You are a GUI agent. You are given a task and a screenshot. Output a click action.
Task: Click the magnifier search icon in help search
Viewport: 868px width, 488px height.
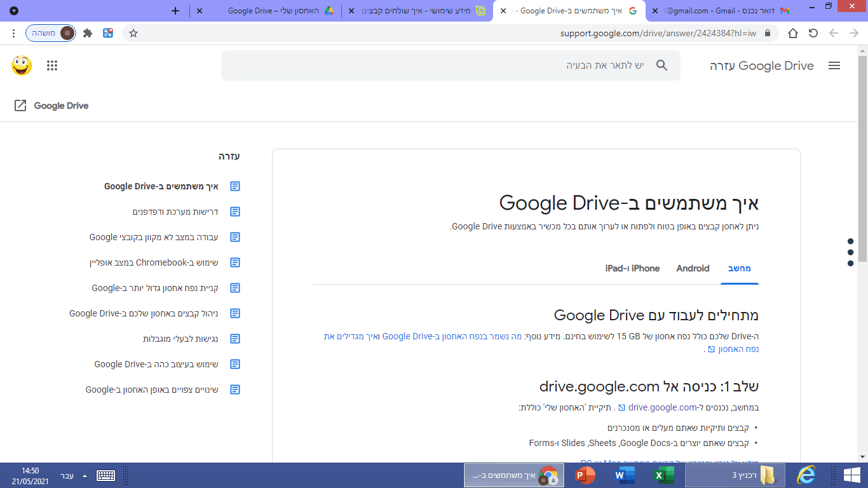(661, 65)
